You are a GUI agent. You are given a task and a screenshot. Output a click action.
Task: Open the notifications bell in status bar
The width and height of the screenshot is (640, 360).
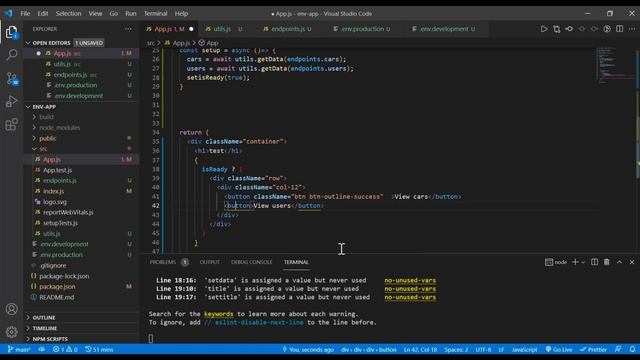point(632,349)
